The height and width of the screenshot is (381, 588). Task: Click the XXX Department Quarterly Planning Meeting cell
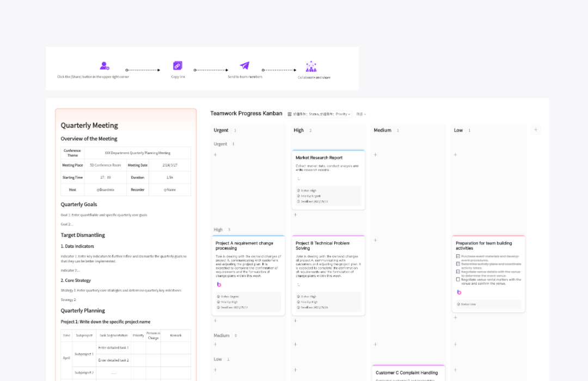(137, 153)
